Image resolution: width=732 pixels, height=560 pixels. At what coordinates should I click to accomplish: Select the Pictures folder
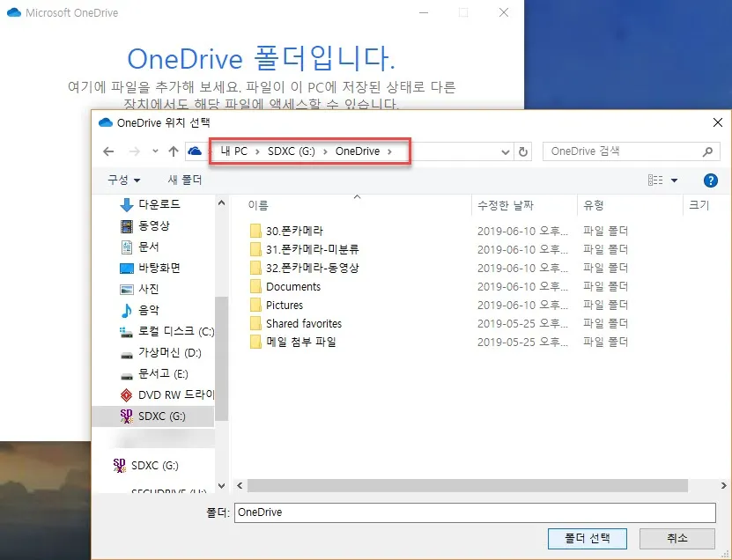[x=284, y=305]
